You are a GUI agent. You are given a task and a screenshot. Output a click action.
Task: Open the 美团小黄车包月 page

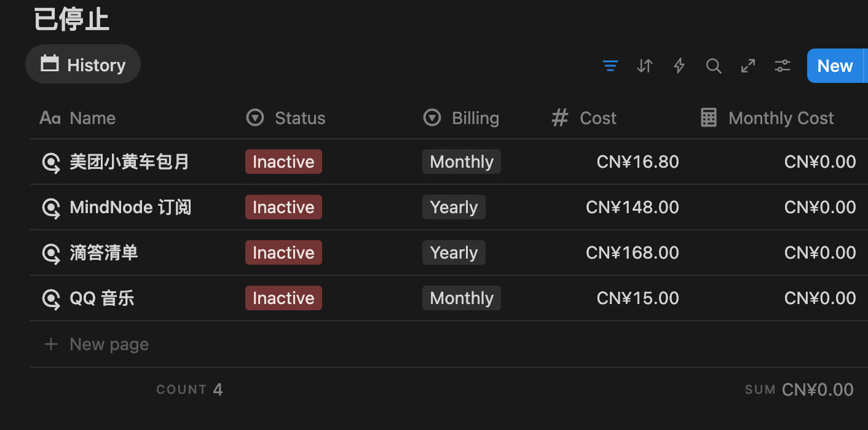[x=129, y=162]
